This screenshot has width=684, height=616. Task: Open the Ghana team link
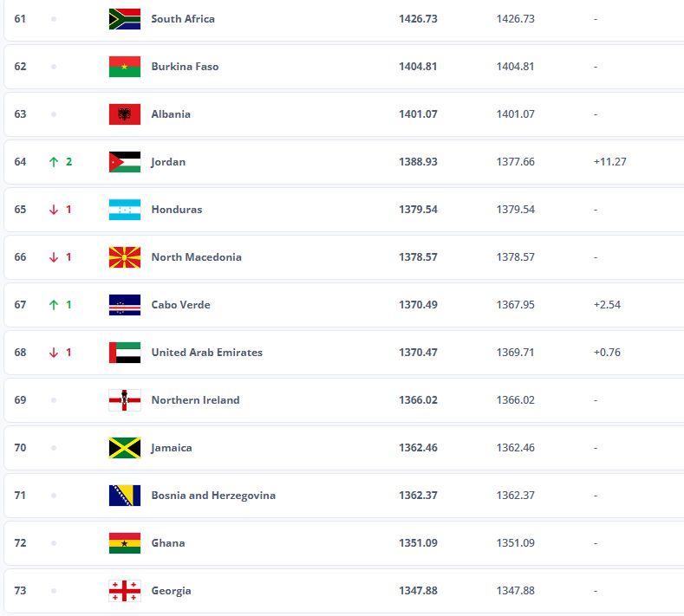click(168, 543)
